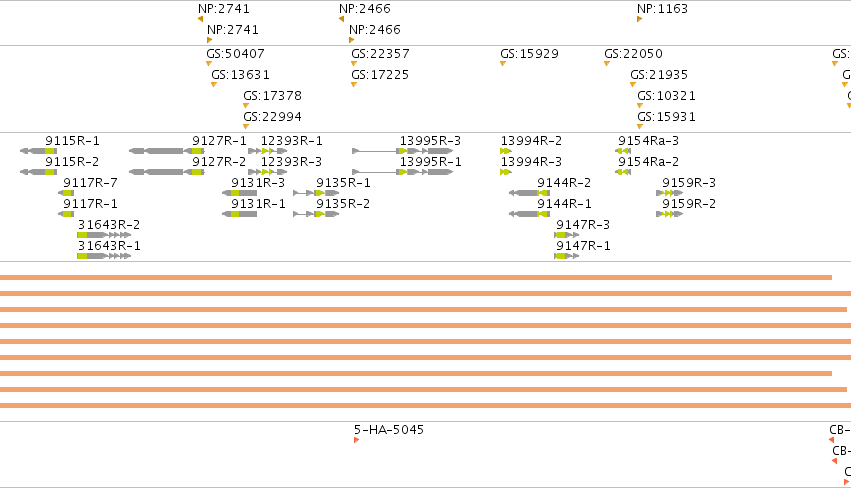Click the 9131R-1 label text

click(258, 204)
